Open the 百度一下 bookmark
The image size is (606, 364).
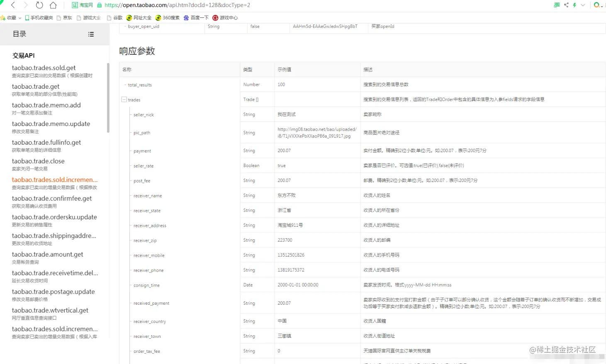point(196,18)
